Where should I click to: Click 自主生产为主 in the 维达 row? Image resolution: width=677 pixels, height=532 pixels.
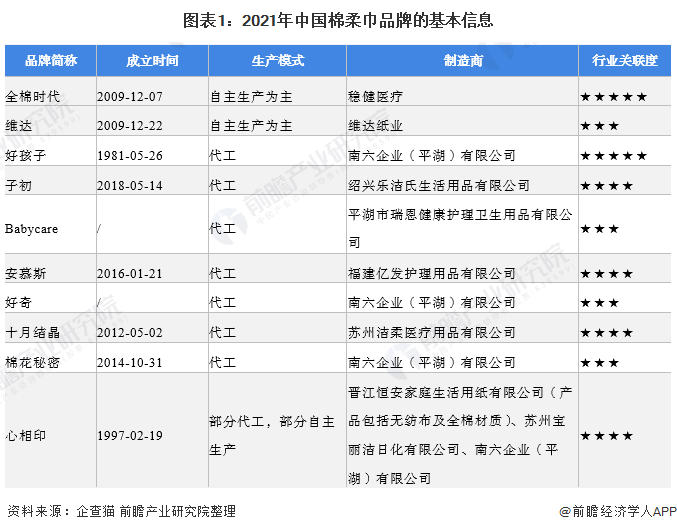click(x=251, y=126)
